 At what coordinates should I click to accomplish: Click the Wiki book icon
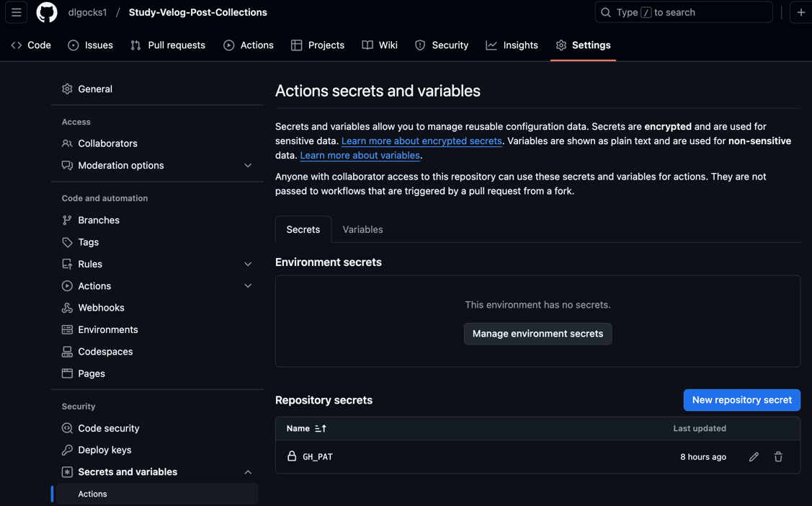[x=367, y=45]
